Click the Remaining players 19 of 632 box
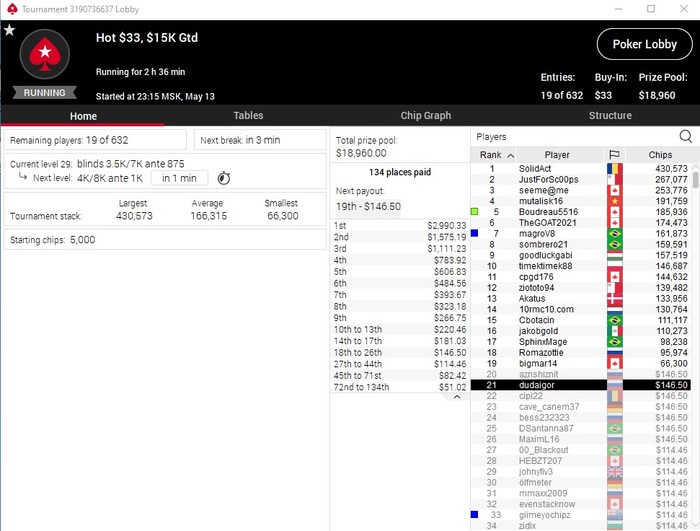Viewport: 700px width, 531px height. point(95,140)
